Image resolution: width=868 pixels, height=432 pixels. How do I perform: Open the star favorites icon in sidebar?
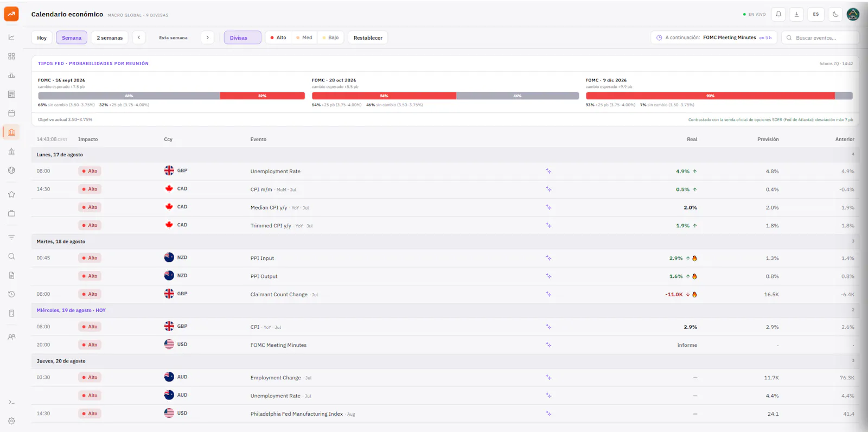pos(11,194)
